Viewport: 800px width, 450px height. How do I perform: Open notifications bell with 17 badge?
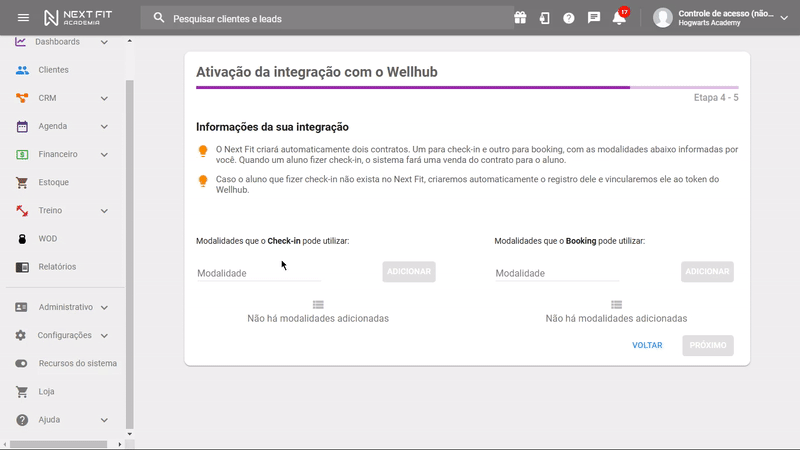point(620,17)
